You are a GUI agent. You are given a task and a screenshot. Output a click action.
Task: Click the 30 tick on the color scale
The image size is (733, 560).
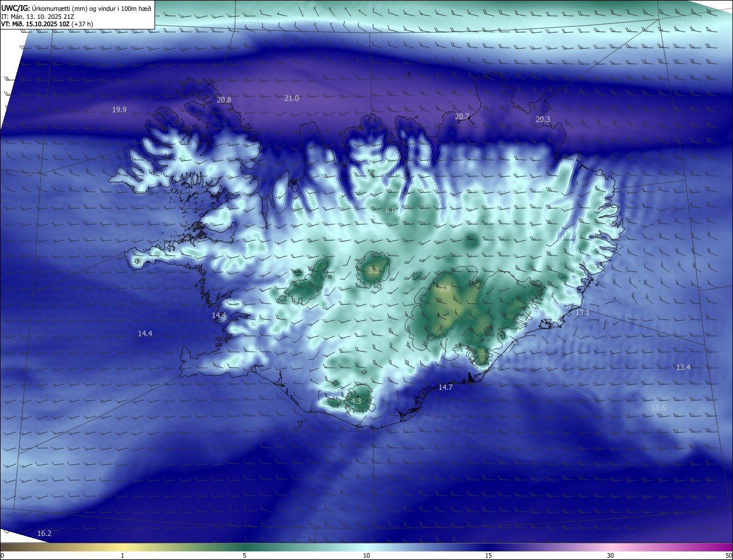610,555
